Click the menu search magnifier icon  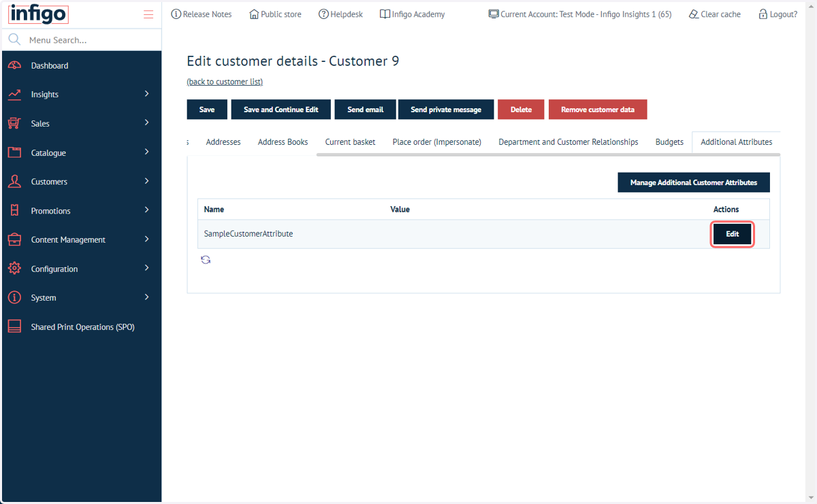tap(14, 39)
